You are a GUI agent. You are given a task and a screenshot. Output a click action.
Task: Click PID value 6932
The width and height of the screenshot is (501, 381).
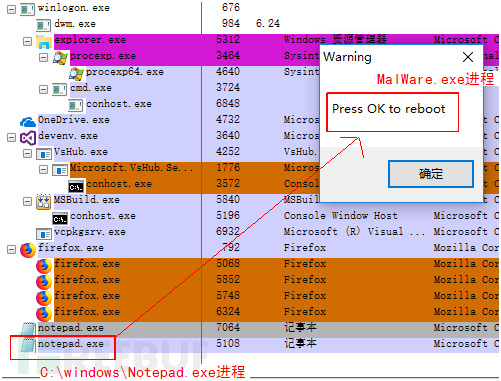[x=228, y=232]
